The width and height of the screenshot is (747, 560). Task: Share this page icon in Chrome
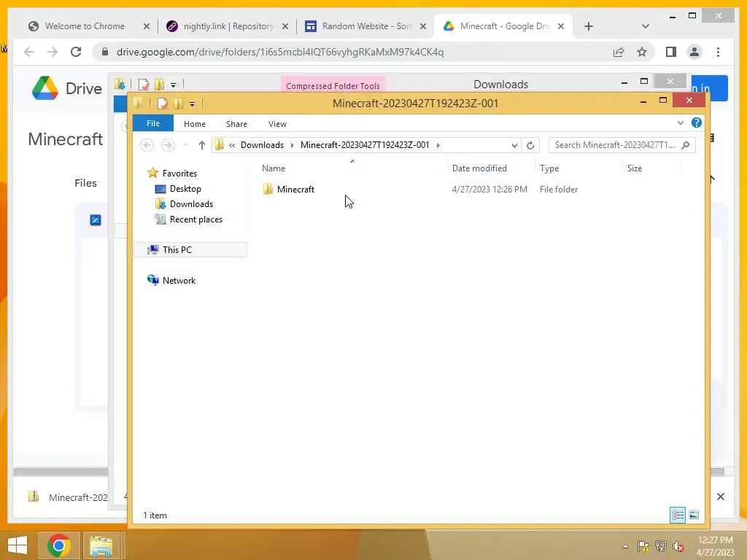coord(619,52)
